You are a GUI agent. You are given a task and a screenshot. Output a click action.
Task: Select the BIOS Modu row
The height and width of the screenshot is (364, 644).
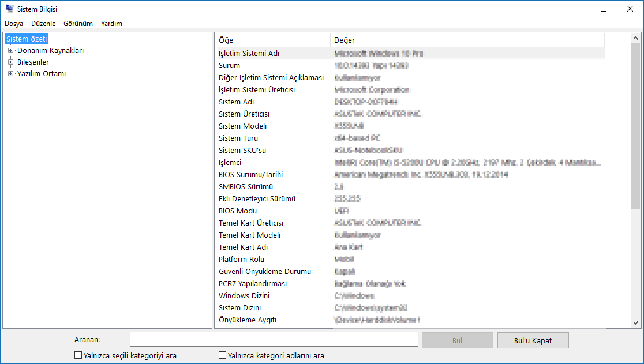(x=411, y=211)
